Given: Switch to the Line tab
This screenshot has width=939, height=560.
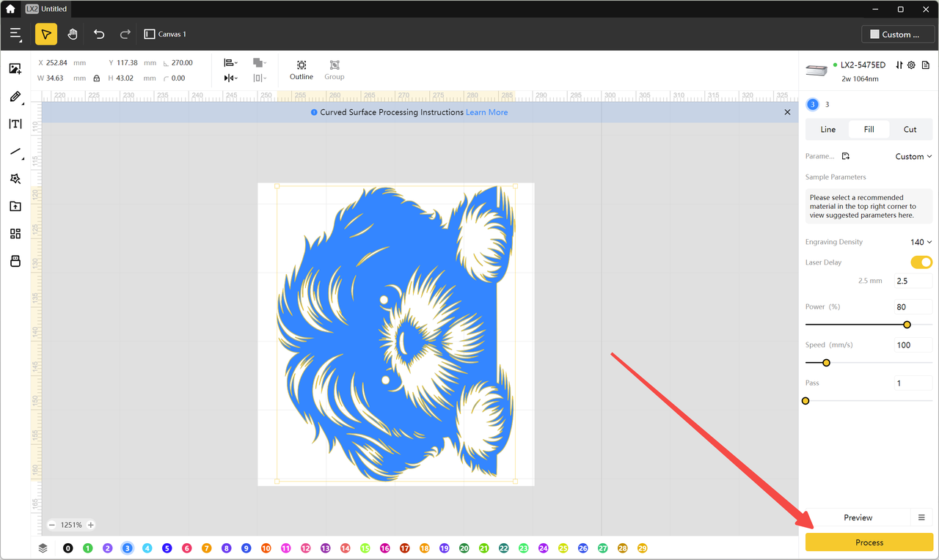Looking at the screenshot, I should pos(827,130).
